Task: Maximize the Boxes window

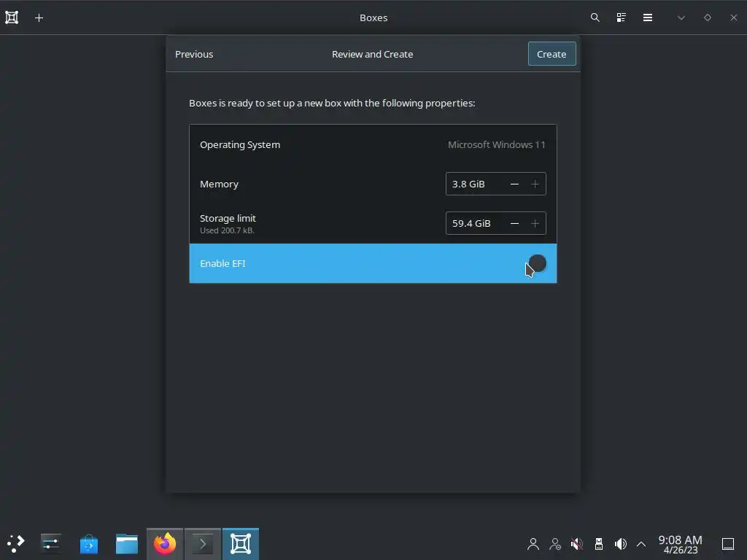Action: (708, 17)
